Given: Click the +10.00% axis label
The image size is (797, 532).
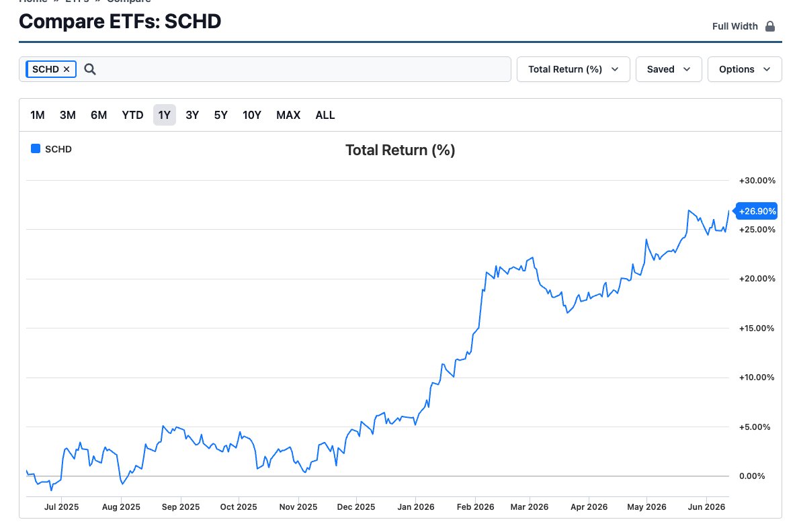Looking at the screenshot, I should click(x=756, y=377).
